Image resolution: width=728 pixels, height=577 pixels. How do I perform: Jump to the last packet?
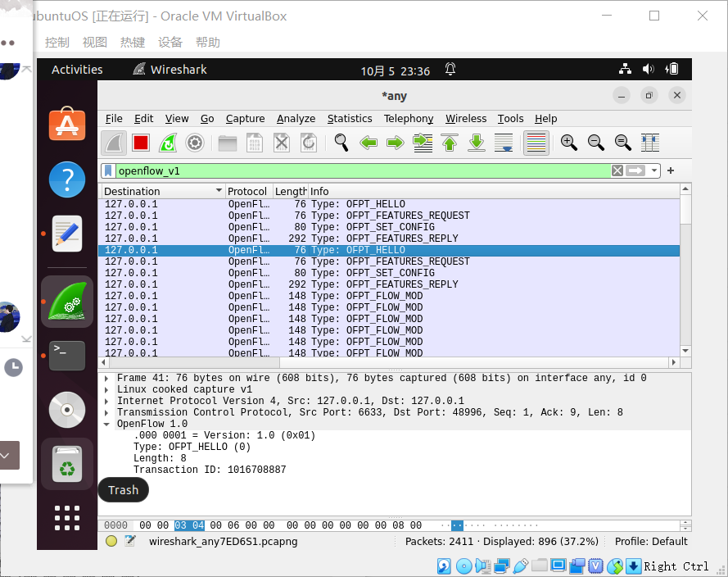[477, 143]
